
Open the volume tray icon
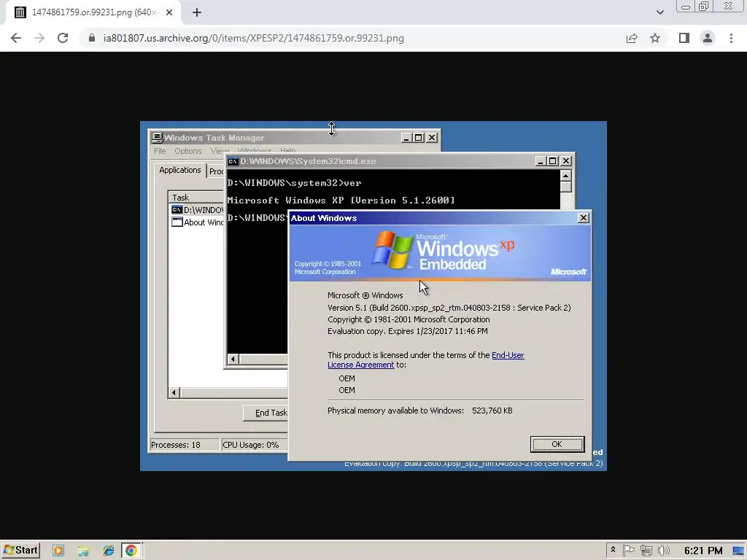[663, 551]
